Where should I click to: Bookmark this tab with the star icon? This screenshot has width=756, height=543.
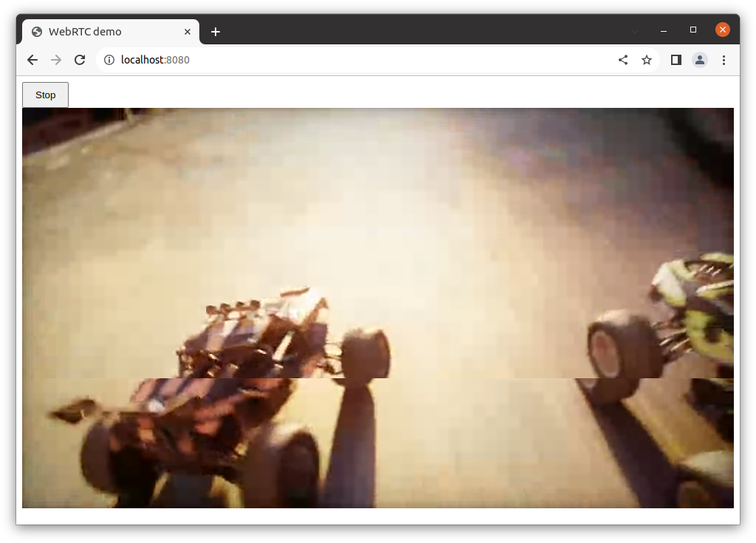tap(647, 60)
